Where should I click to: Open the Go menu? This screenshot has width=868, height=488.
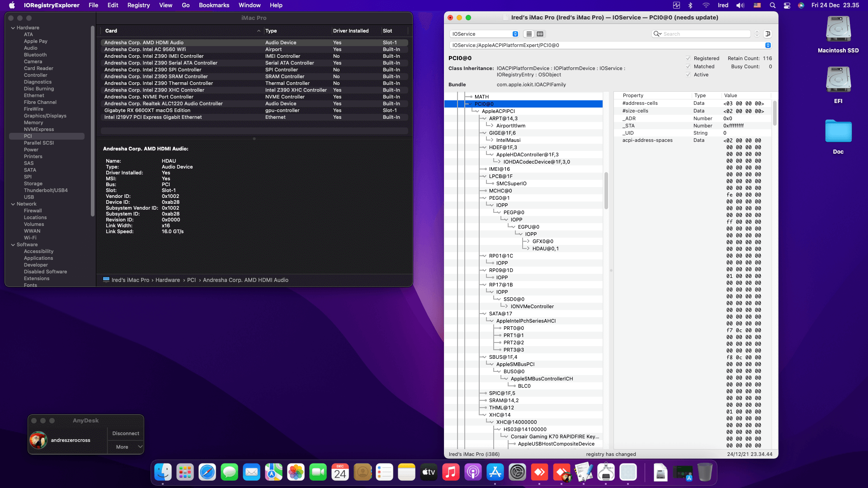click(x=185, y=5)
